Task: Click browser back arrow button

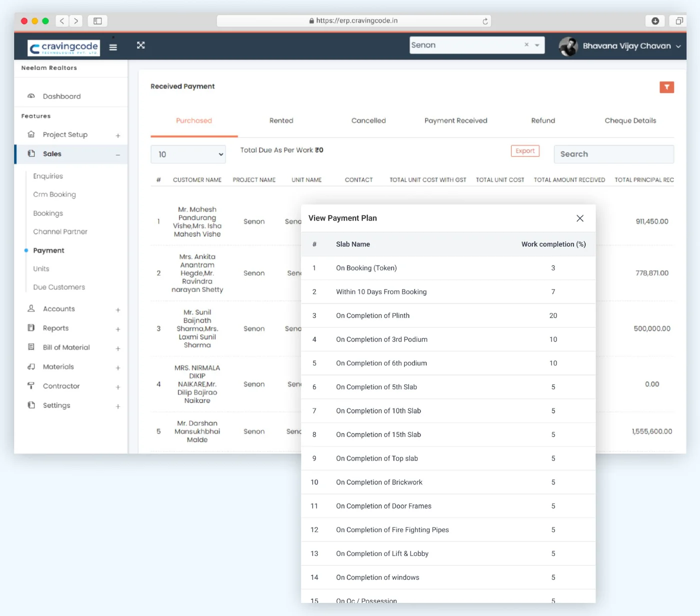Action: pyautogui.click(x=62, y=21)
